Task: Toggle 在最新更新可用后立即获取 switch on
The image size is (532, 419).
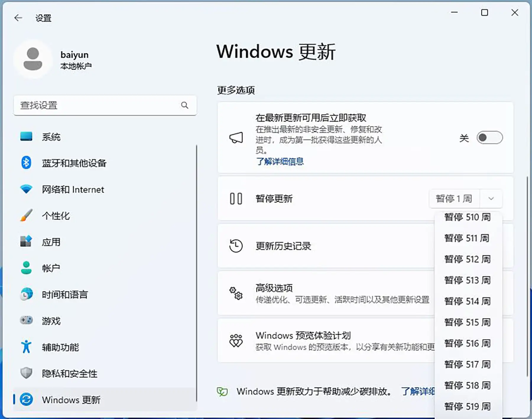Action: 489,138
